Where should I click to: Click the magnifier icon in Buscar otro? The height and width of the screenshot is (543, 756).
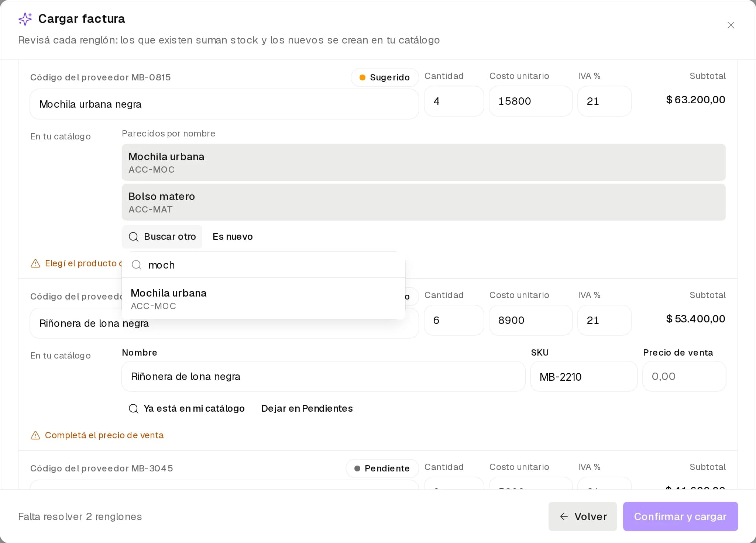coord(133,237)
